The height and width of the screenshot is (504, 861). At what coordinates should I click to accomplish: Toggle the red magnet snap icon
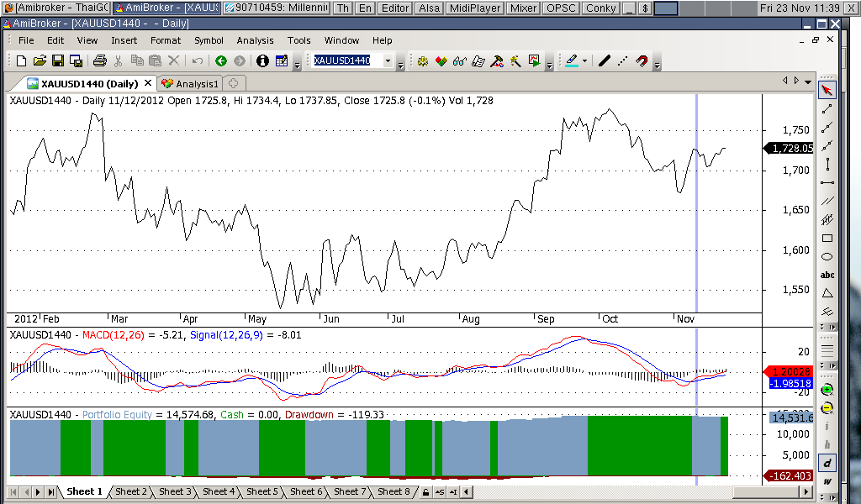click(642, 60)
